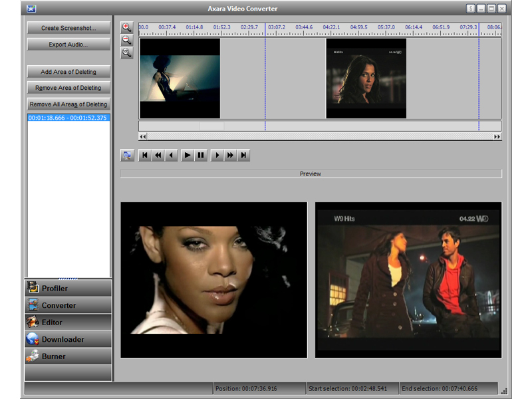Click the zoom to fit magnifier icon
The height and width of the screenshot is (399, 532).
pos(126,53)
